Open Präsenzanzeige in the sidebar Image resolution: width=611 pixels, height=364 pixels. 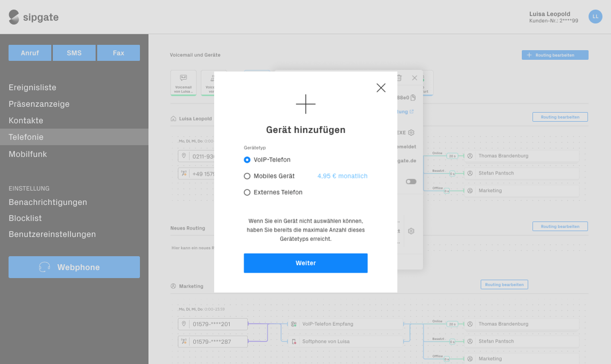click(39, 104)
